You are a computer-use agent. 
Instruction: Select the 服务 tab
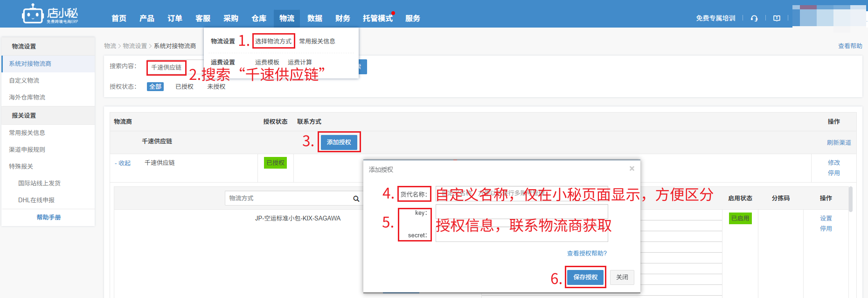pos(413,18)
